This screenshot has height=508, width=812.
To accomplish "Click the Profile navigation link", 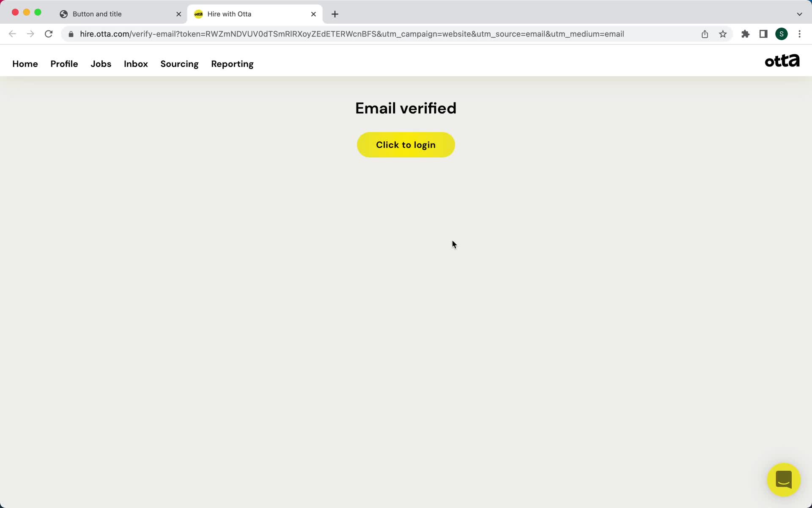I will (64, 64).
